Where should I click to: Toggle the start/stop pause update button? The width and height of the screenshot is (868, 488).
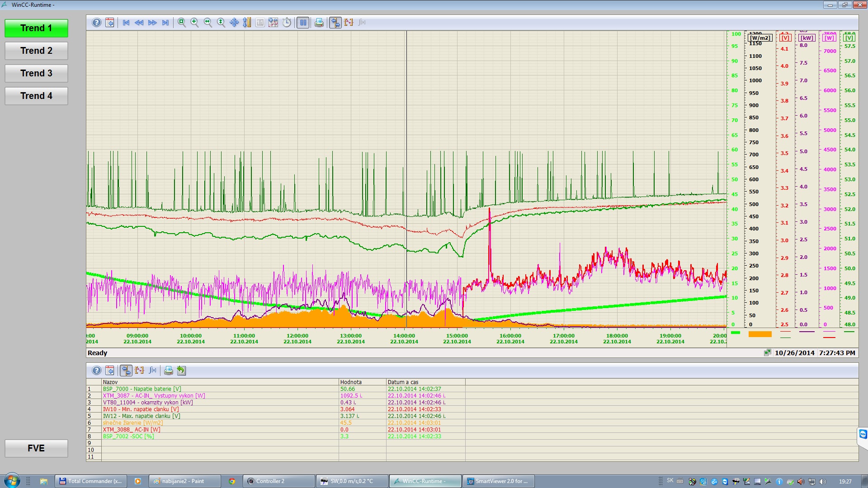point(303,23)
